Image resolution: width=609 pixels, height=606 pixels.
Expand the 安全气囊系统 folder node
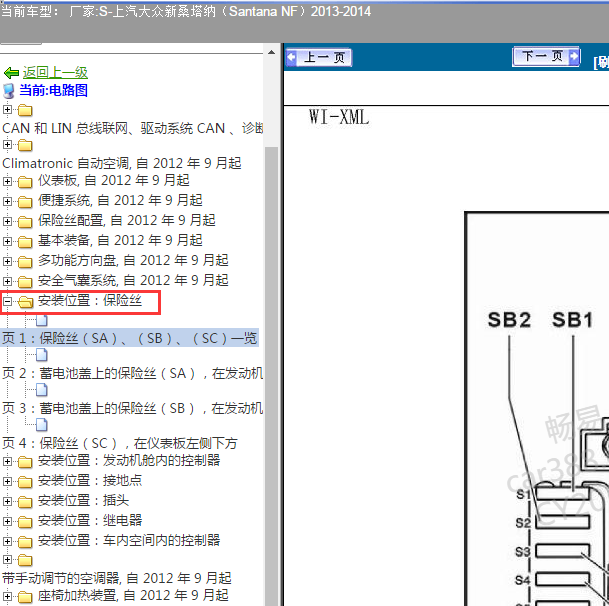click(7, 281)
